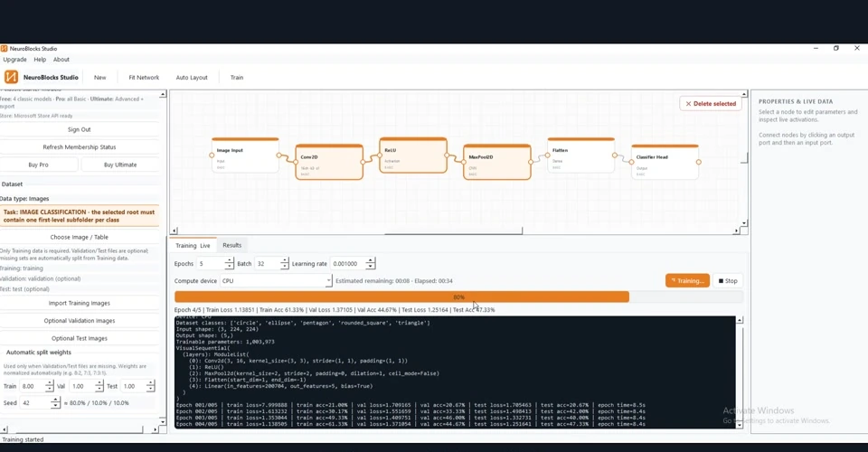868x452 pixels.
Task: Click the orange training progress bar at 80%
Action: [401, 297]
